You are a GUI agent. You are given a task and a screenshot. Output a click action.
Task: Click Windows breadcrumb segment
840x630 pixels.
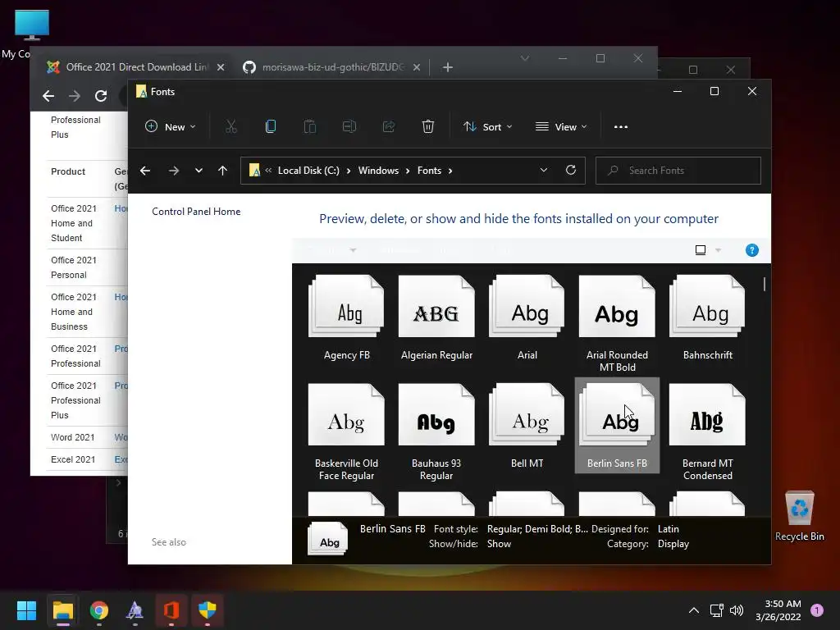(379, 171)
